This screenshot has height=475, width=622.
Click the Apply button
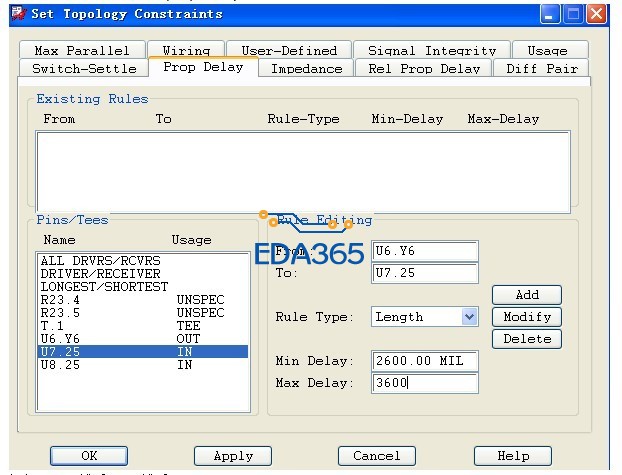[x=233, y=456]
